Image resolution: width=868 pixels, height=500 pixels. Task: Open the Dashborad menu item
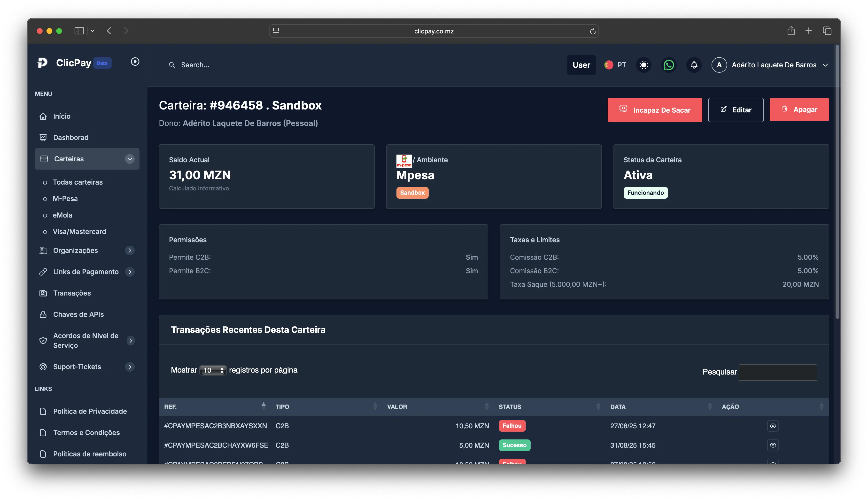coord(71,138)
